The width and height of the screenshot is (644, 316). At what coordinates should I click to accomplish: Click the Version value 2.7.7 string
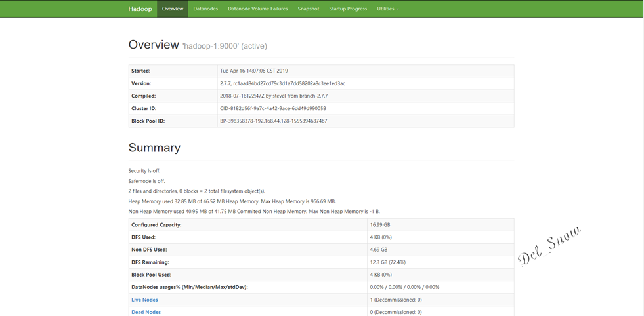pyautogui.click(x=282, y=83)
